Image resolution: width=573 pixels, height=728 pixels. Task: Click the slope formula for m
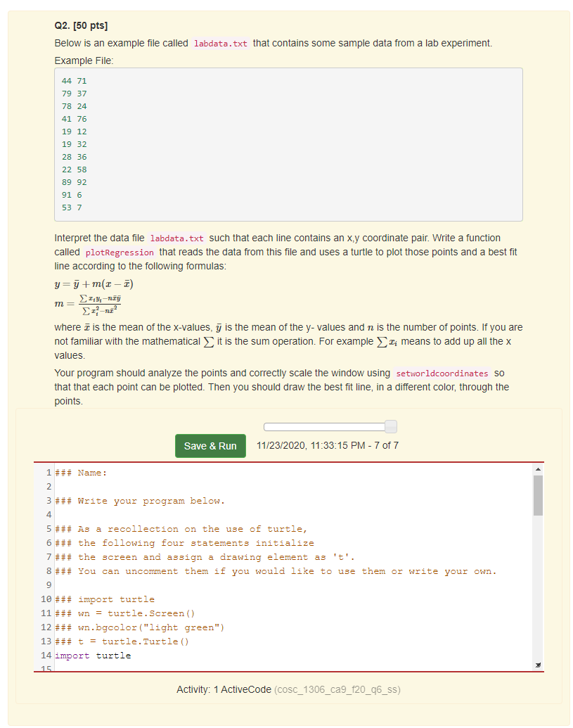click(88, 304)
